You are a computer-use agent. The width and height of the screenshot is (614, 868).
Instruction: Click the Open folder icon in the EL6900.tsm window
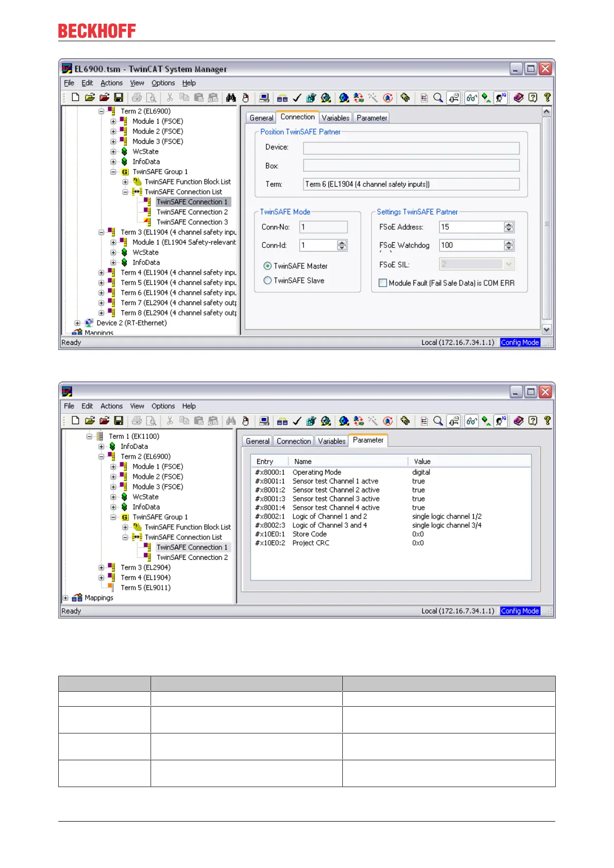pos(90,97)
